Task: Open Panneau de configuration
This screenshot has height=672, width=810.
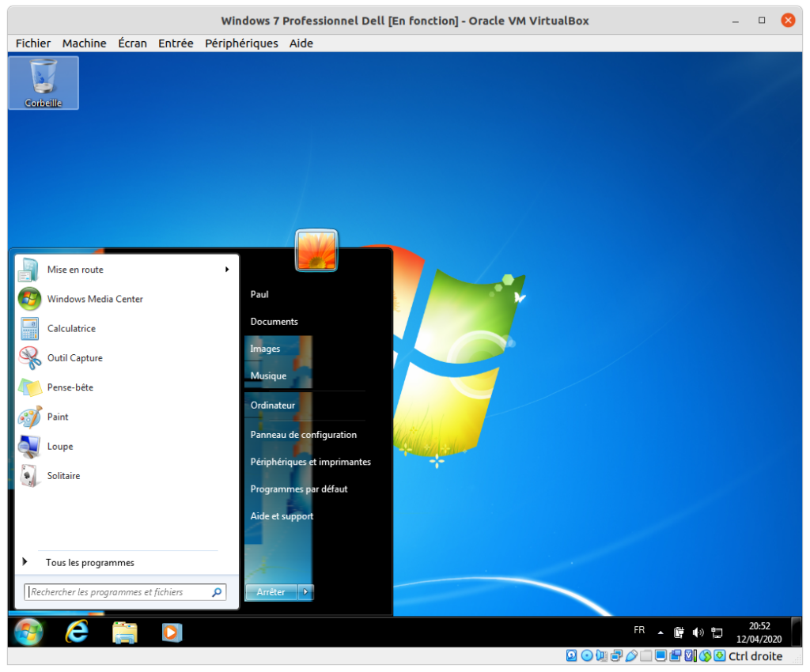Action: pyautogui.click(x=303, y=435)
